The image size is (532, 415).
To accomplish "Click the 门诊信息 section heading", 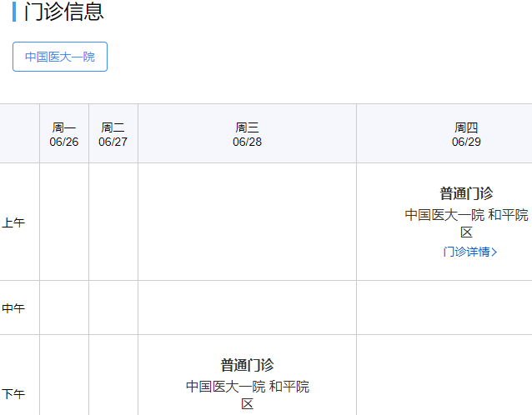I will (x=64, y=12).
